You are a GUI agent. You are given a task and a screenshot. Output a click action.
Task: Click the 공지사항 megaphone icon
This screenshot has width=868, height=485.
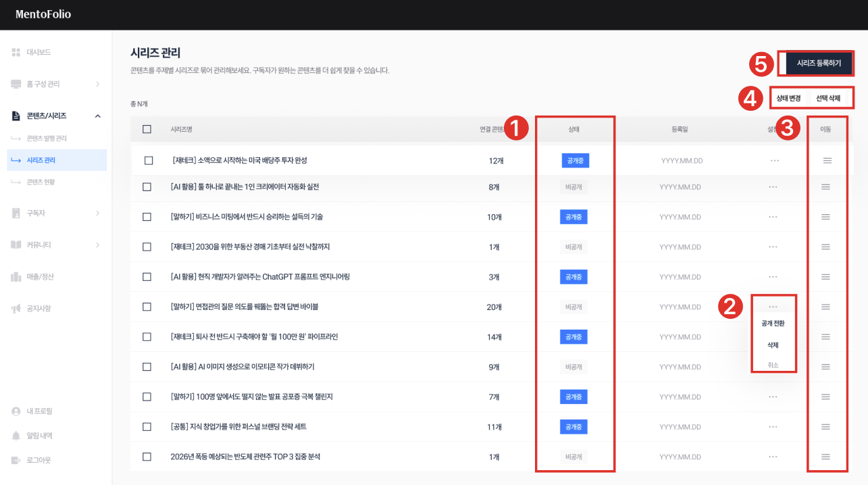(16, 309)
